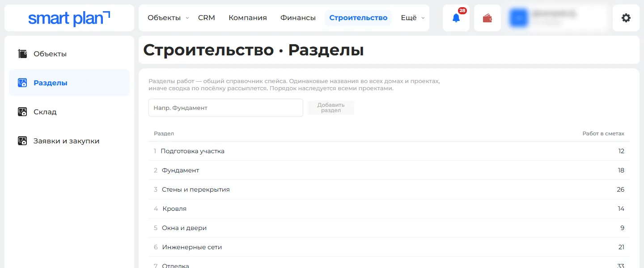Click count 21 in Инженерные сети row
This screenshot has width=644, height=268.
621,247
